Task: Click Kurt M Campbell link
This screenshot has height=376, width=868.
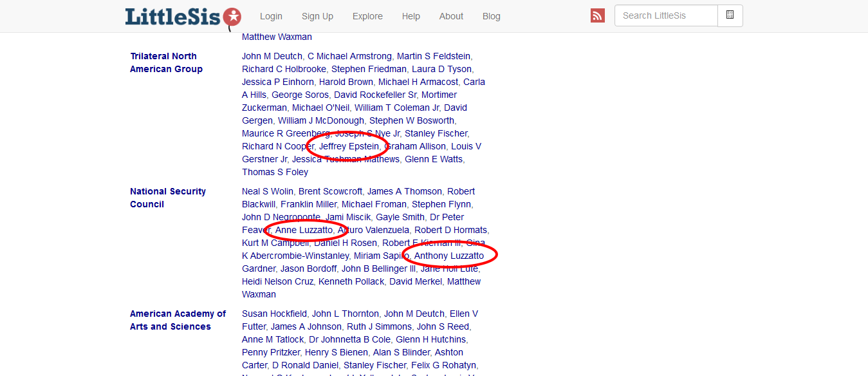Action: point(275,243)
